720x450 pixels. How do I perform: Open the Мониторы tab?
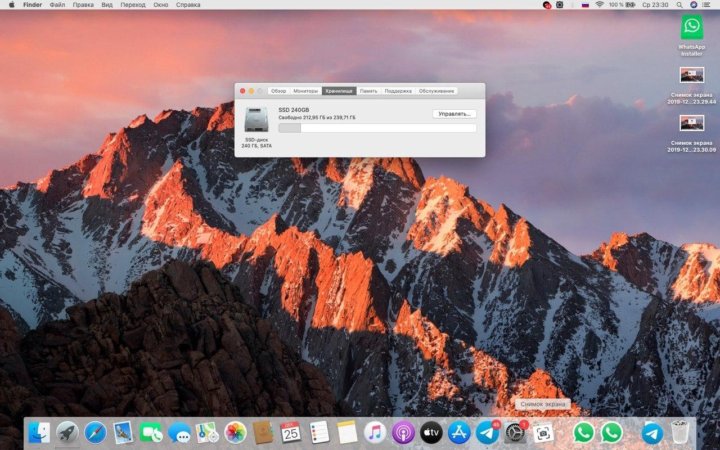(306, 91)
